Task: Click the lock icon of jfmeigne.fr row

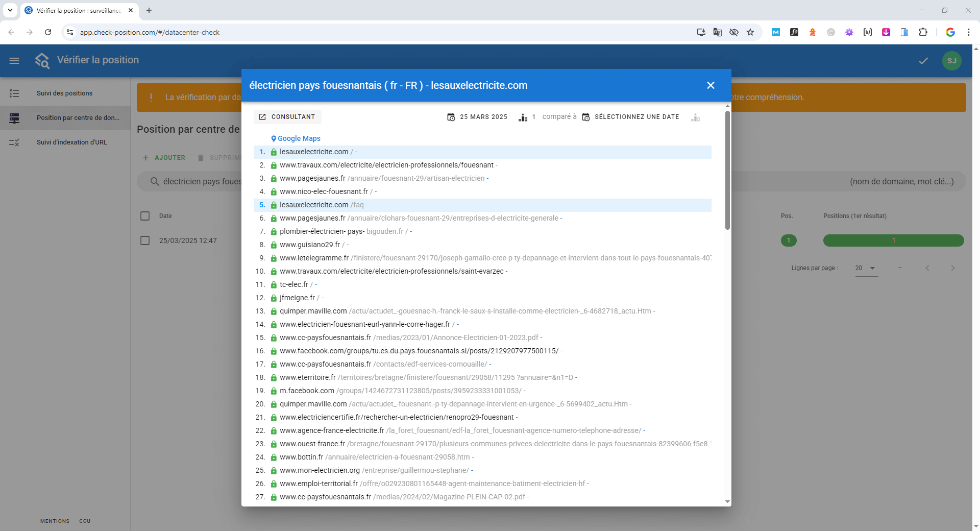Action: pos(274,298)
